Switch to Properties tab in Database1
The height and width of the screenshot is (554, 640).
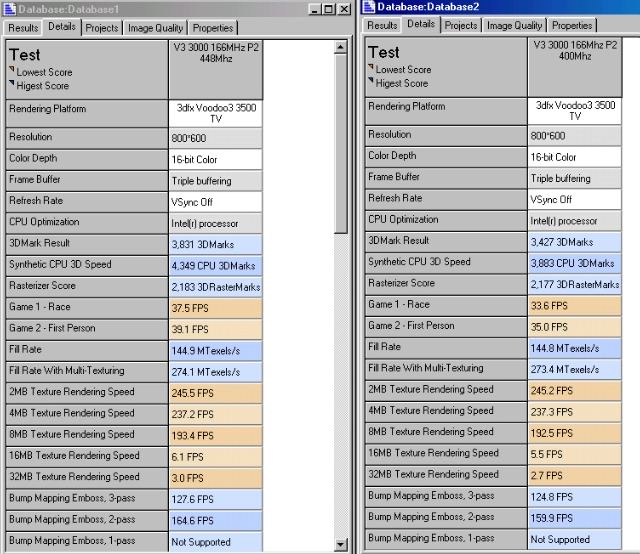click(x=212, y=28)
